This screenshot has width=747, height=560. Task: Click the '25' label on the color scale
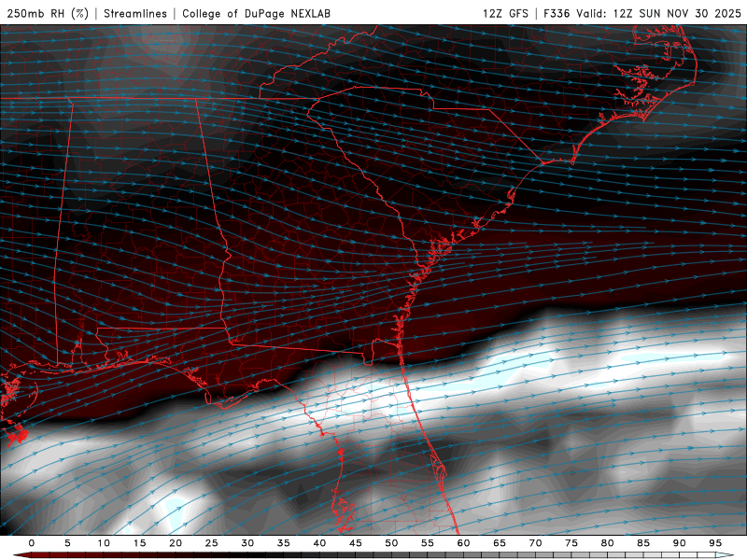(x=212, y=543)
